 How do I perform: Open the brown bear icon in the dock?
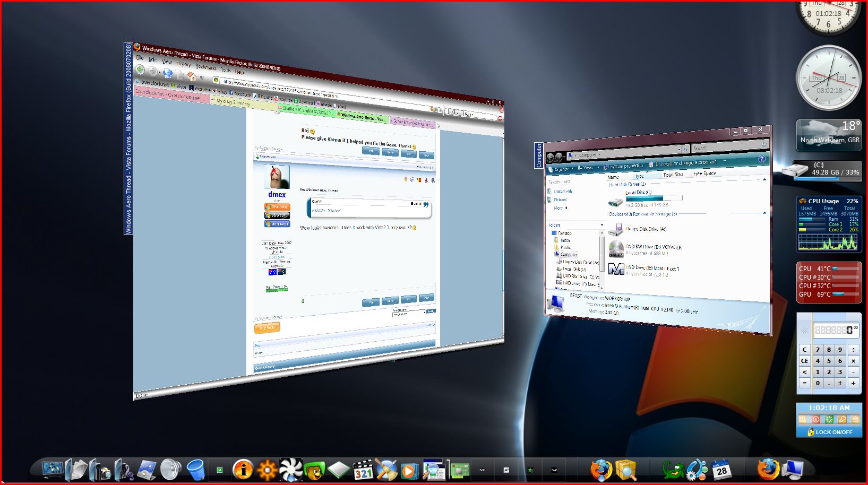tap(314, 470)
